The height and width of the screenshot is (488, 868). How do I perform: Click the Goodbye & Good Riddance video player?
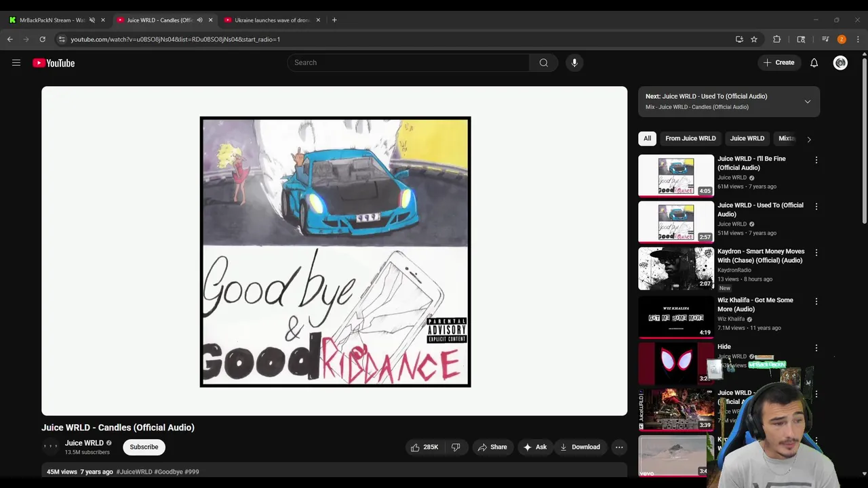coord(334,251)
